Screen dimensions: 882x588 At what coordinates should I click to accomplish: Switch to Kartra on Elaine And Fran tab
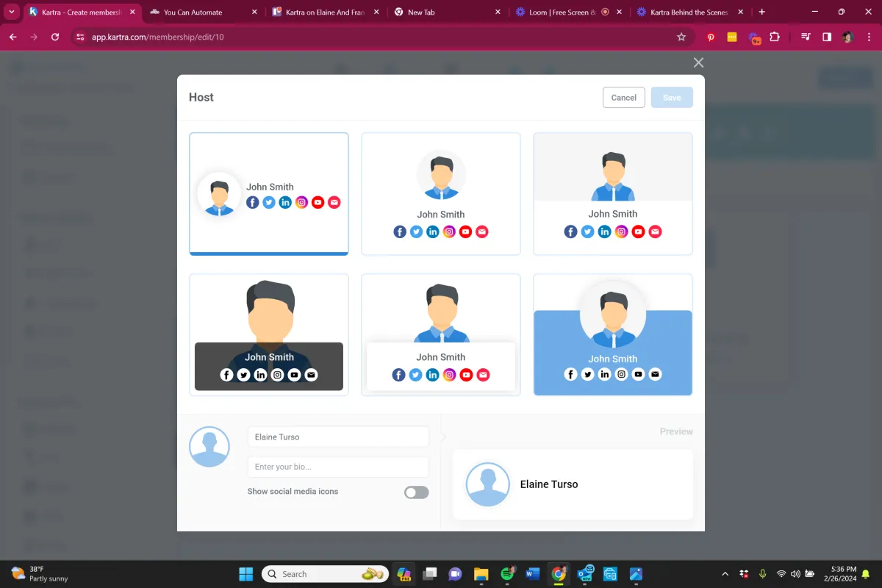tap(323, 12)
